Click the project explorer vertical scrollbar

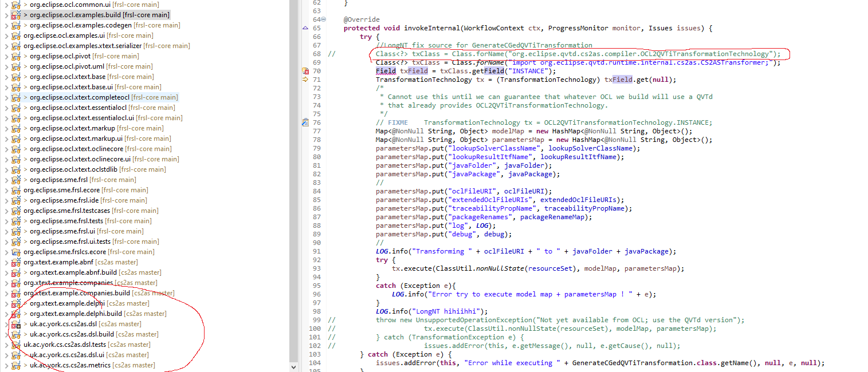pyautogui.click(x=294, y=172)
